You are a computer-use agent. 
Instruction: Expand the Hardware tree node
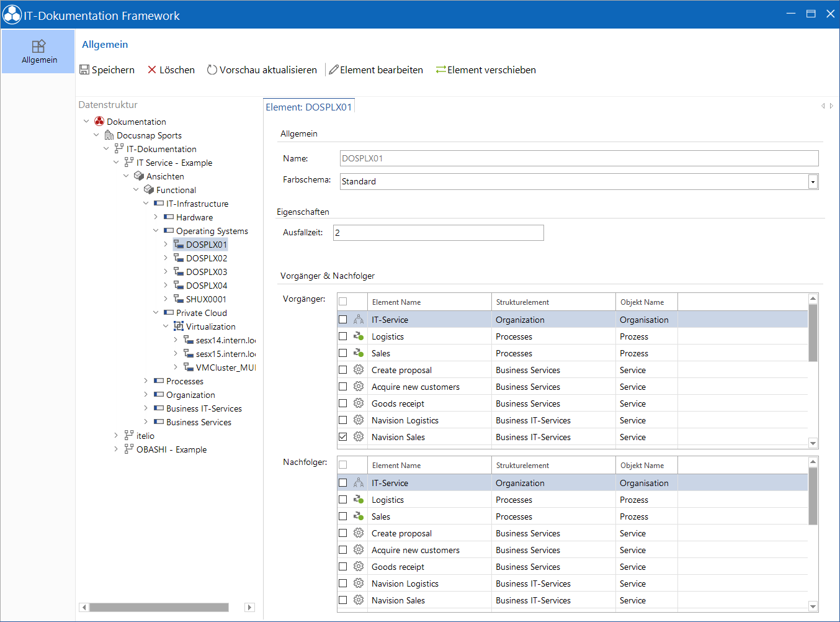tap(156, 217)
